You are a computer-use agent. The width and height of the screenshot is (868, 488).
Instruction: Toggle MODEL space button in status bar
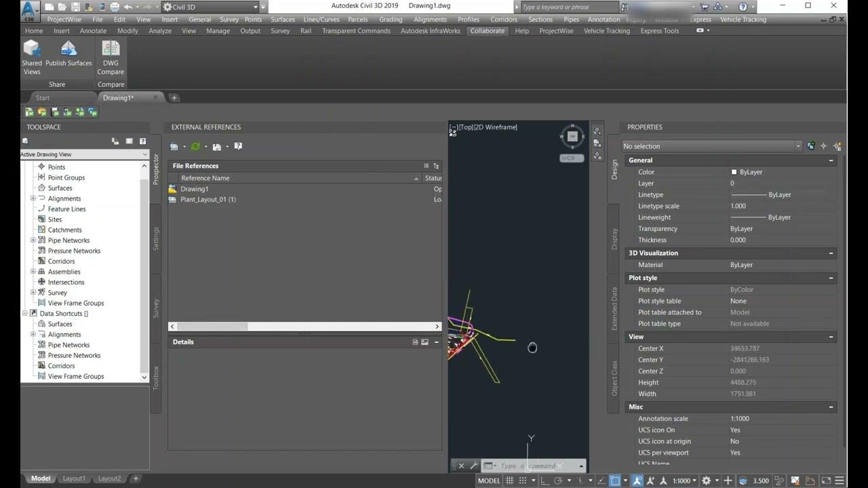click(x=489, y=481)
